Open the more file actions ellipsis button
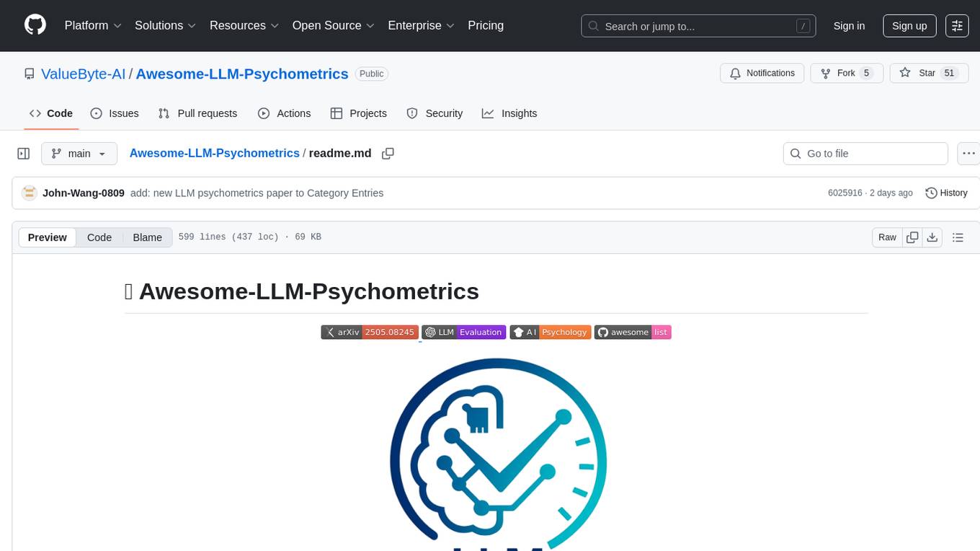This screenshot has height=551, width=980. point(968,154)
